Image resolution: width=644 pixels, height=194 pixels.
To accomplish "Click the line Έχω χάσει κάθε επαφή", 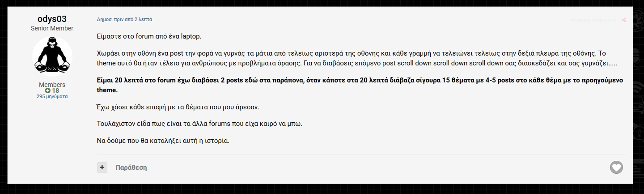I will pyautogui.click(x=178, y=108).
